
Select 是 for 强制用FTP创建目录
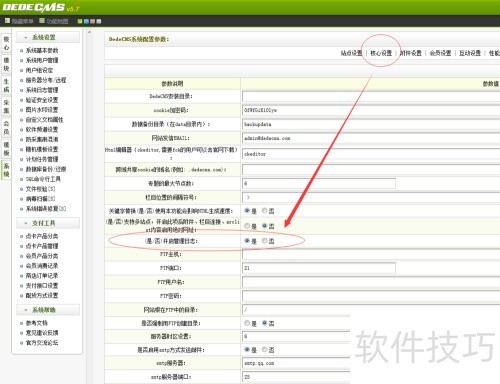click(x=247, y=323)
